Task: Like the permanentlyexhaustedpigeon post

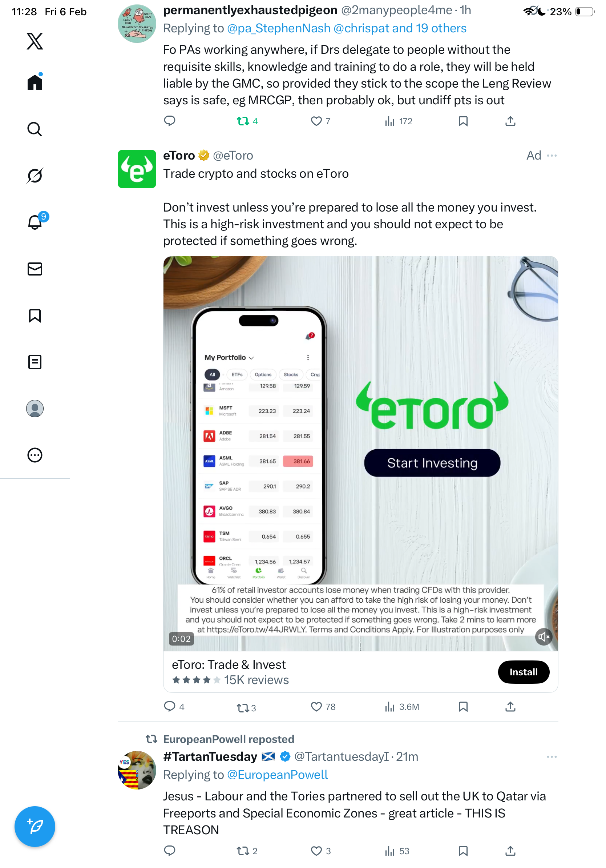Action: pyautogui.click(x=316, y=121)
